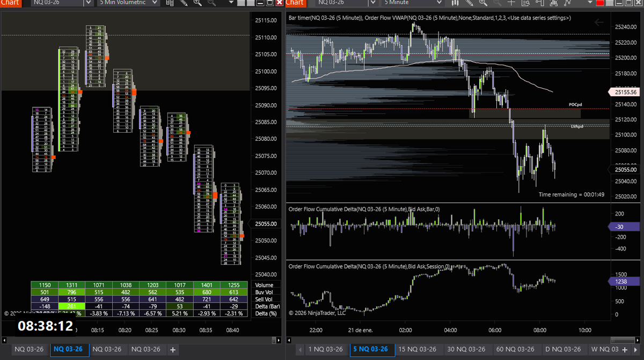Activate zoom in magnifier in left chart toolbar
This screenshot has width=644, height=360.
[x=197, y=3]
